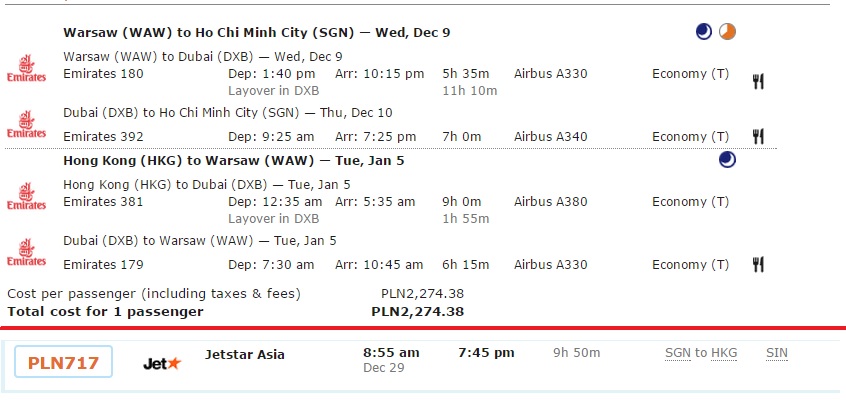Click the SIN stopover link

[x=776, y=353]
